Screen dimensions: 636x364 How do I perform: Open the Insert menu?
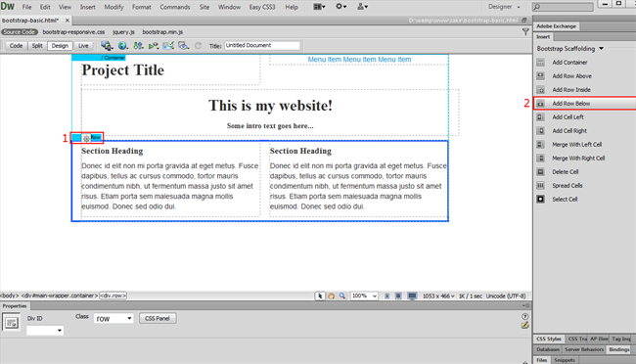coord(88,7)
